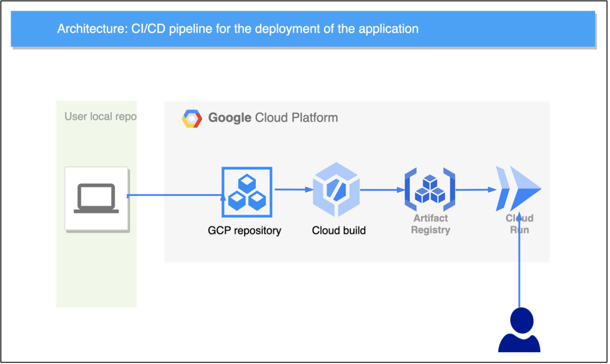610x364 pixels.
Task: Click the laptop icon in User local repo
Action: click(x=96, y=198)
